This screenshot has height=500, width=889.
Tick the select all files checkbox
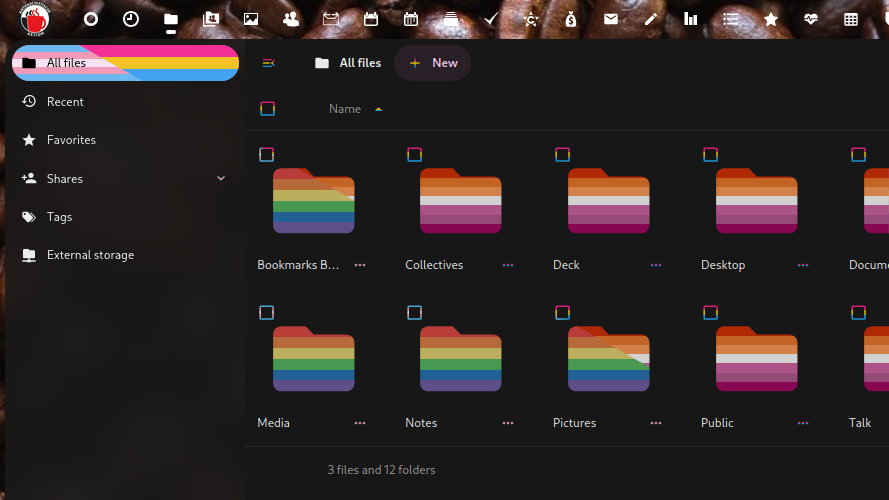tap(268, 109)
